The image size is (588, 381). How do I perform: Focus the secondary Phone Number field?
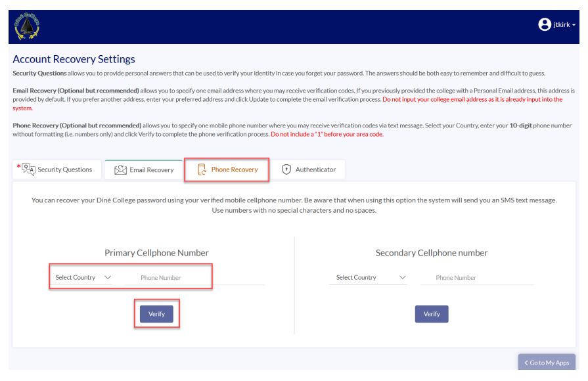click(478, 278)
